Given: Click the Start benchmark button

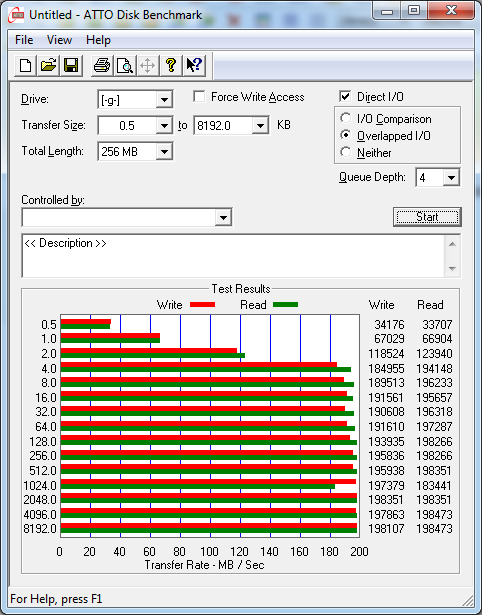Looking at the screenshot, I should [427, 217].
